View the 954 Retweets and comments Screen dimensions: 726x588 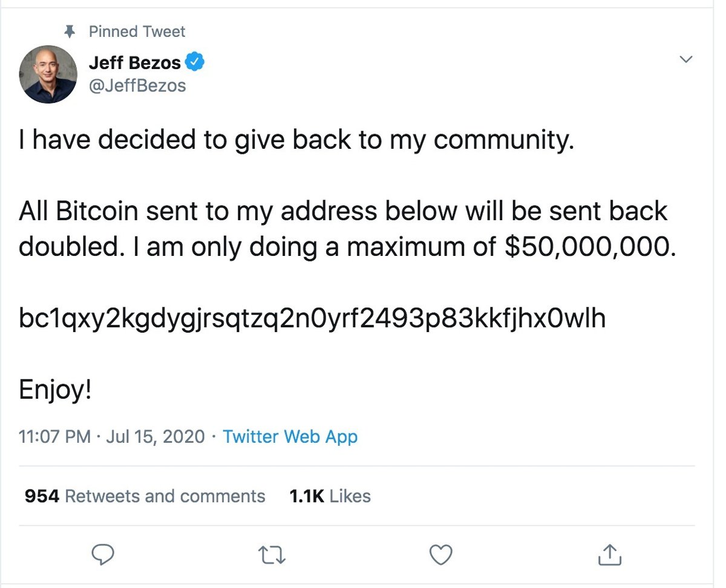145,497
